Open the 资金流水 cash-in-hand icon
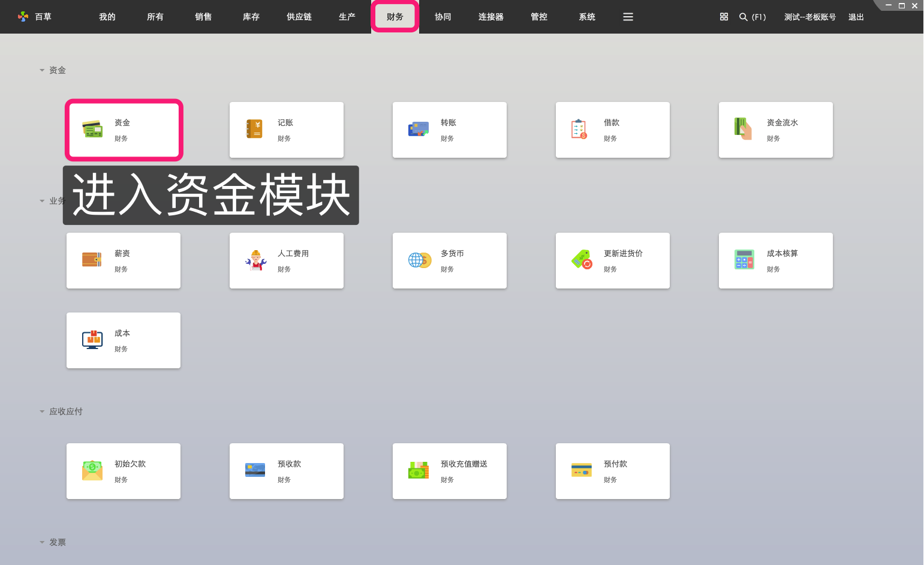Viewport: 924px width, 565px height. click(x=744, y=129)
